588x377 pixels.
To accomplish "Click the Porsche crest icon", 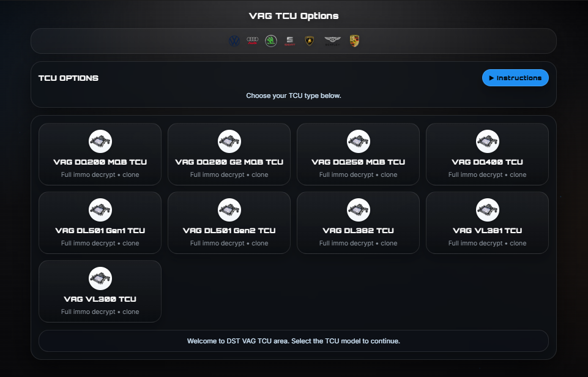I will 353,40.
